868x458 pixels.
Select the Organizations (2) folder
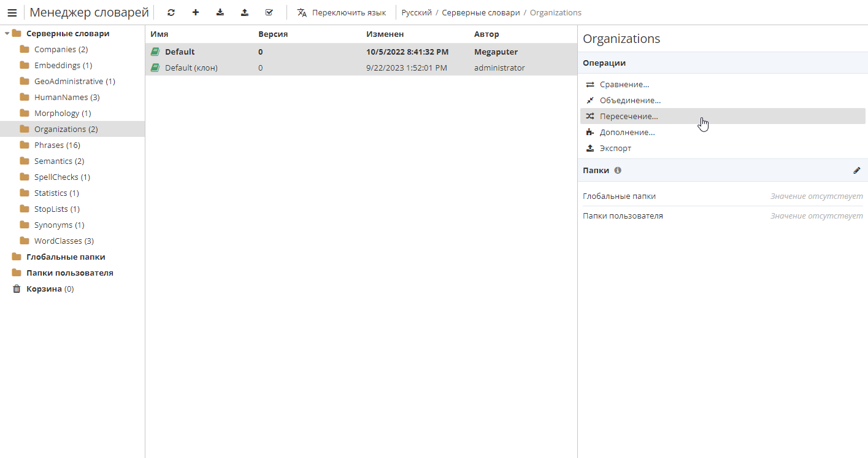point(72,129)
